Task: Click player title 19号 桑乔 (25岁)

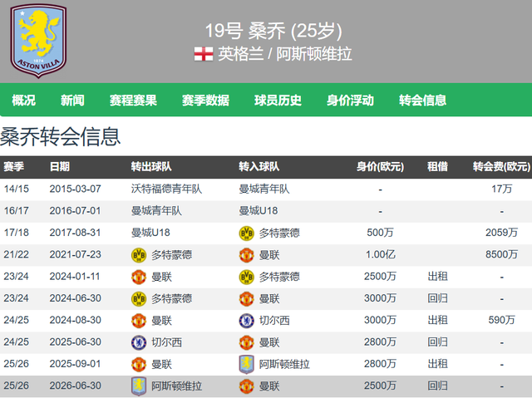Action: (x=273, y=31)
